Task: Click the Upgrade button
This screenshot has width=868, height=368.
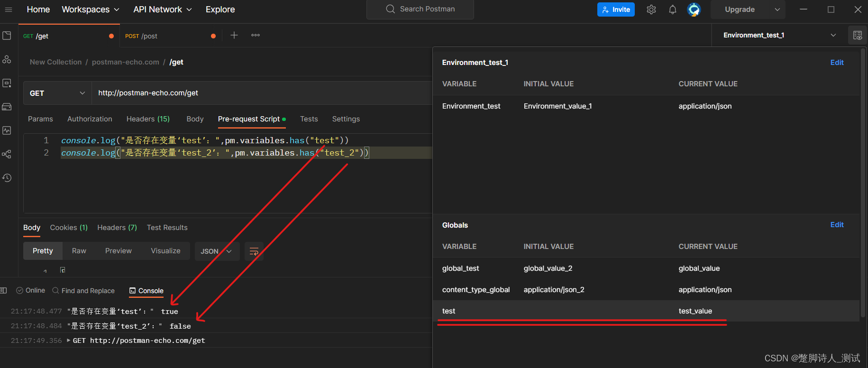Action: pos(740,9)
